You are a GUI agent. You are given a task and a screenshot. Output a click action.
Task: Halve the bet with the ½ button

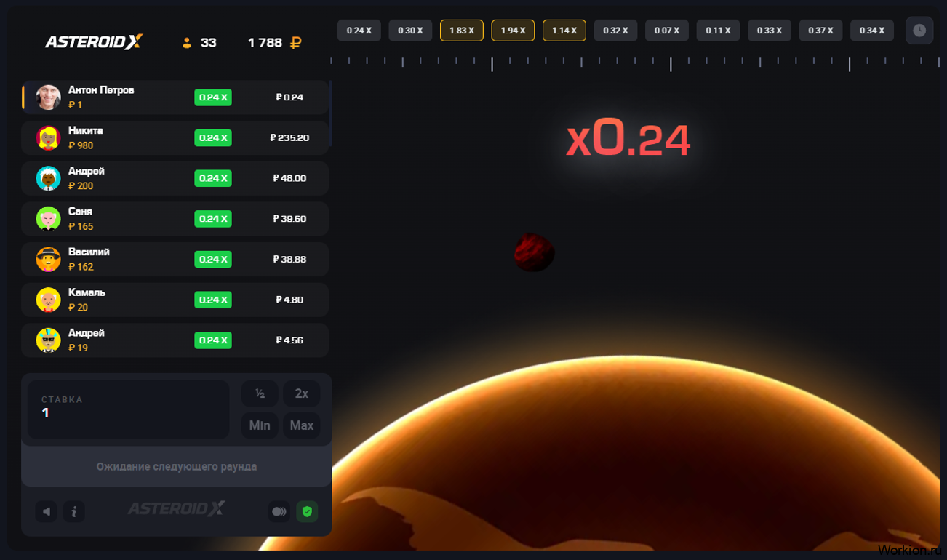[260, 393]
